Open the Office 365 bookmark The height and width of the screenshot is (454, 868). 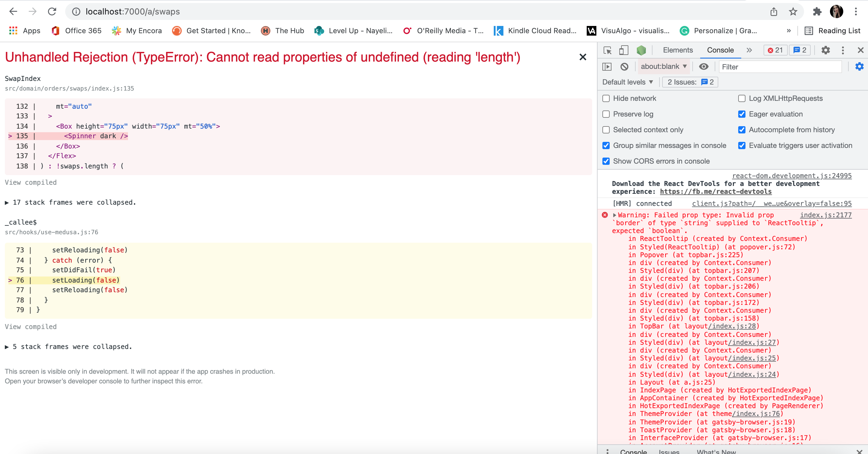tap(76, 31)
